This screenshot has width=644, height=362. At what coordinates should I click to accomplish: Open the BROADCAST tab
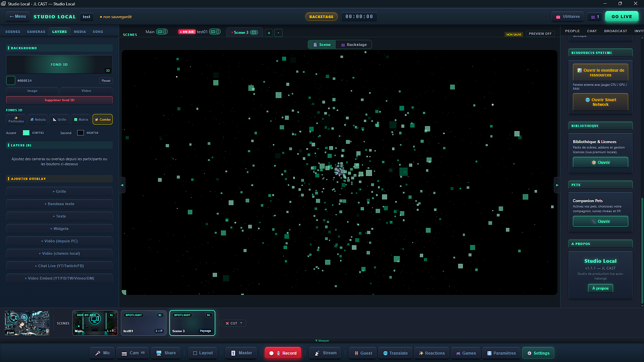tap(615, 31)
